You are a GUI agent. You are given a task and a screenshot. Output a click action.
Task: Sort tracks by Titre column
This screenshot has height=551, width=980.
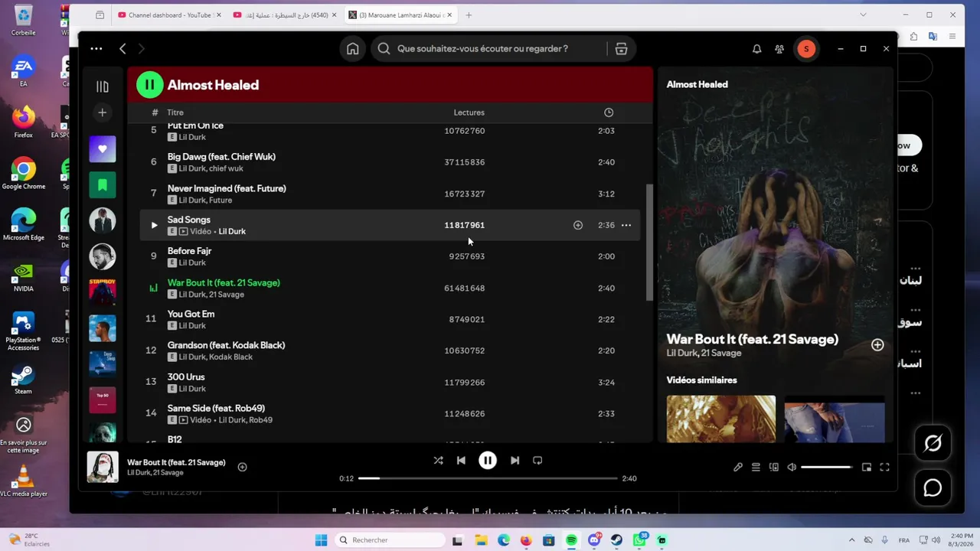pos(175,112)
